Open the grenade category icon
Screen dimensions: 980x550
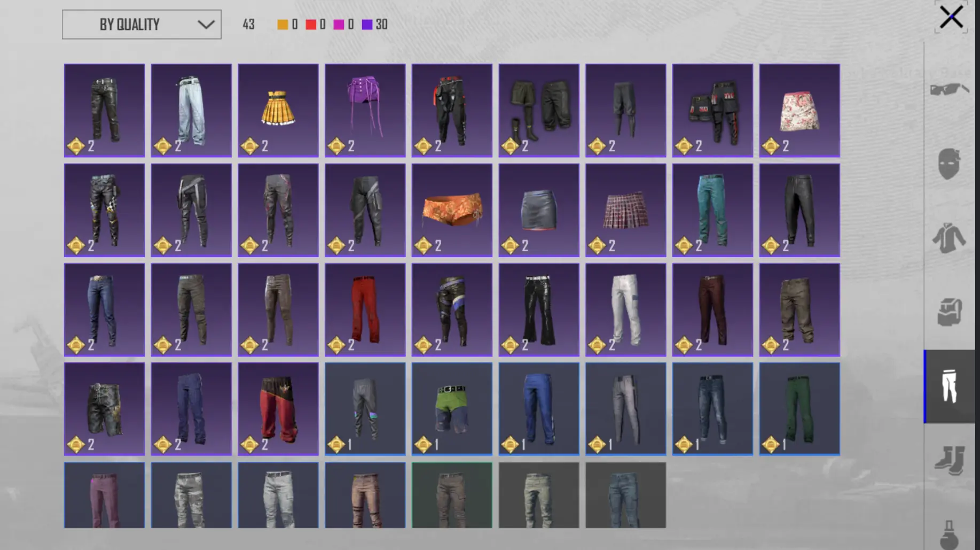[949, 534]
